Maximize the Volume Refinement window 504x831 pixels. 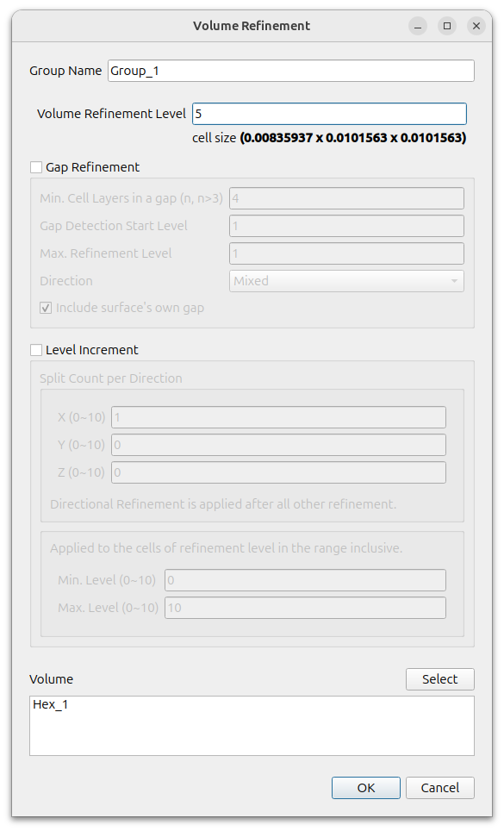[447, 26]
